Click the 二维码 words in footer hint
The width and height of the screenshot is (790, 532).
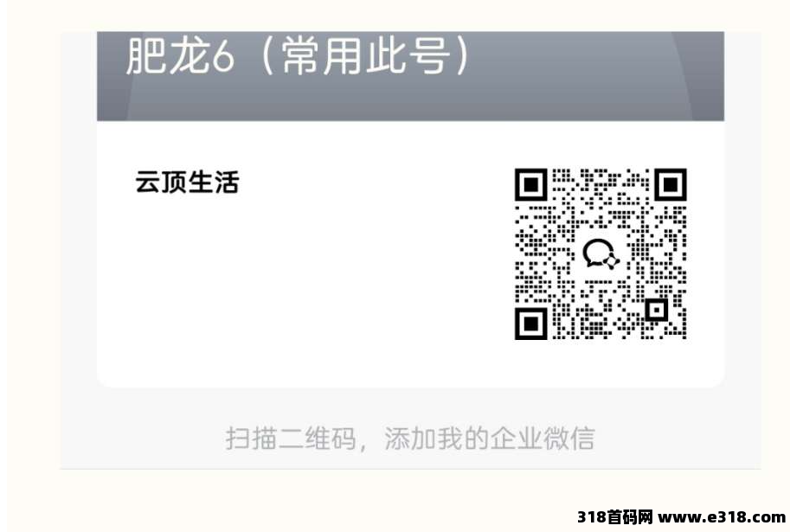317,438
